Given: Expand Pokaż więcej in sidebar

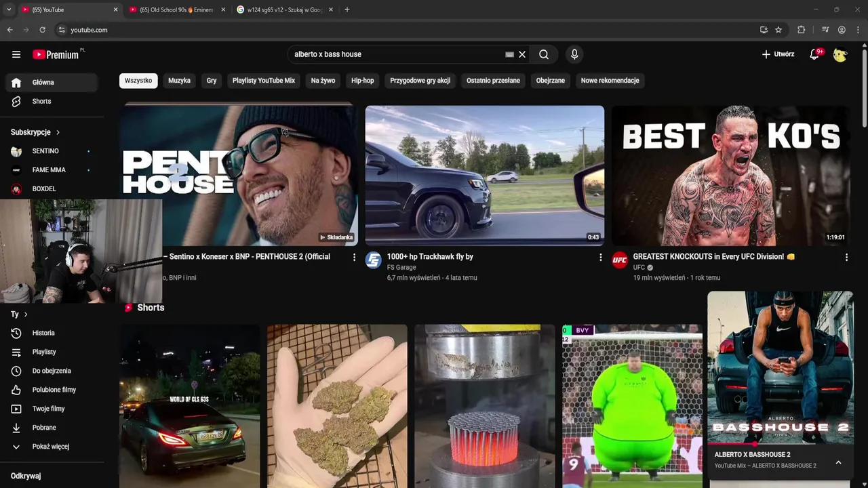Looking at the screenshot, I should pyautogui.click(x=52, y=447).
